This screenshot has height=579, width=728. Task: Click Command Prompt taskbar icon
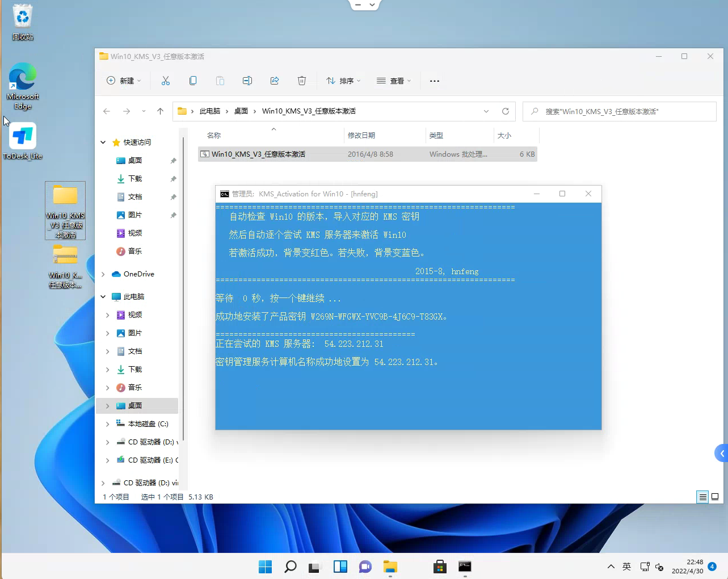click(x=465, y=567)
